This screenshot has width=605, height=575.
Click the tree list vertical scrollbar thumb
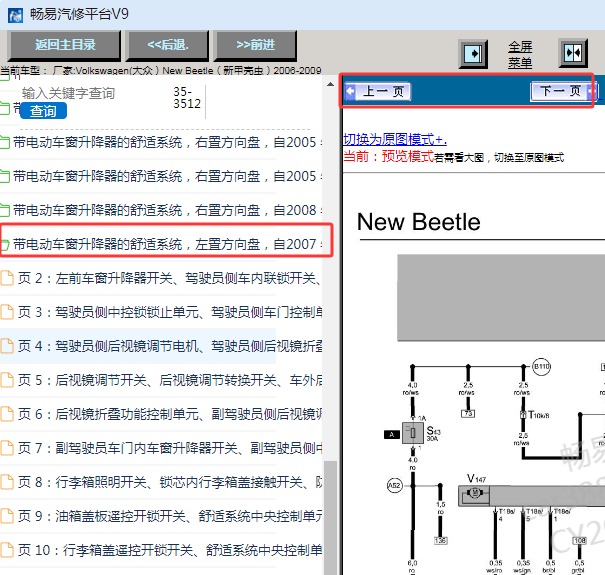pos(330,517)
